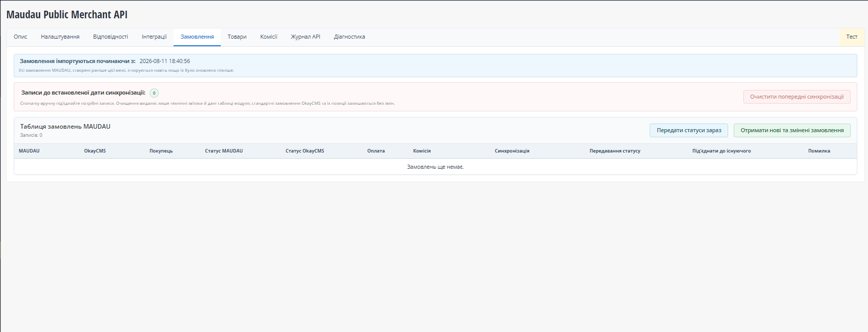
Task: Click the Таблиця замовлень MAUDAU heading
Action: [65, 127]
